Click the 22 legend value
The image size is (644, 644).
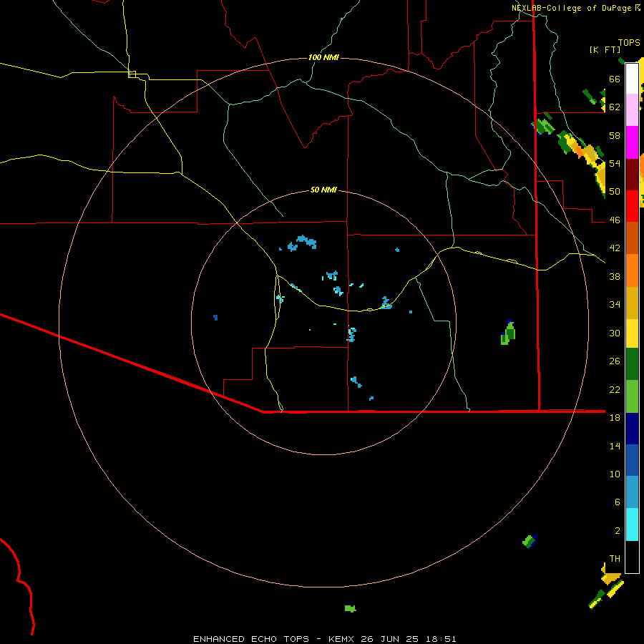coord(615,389)
